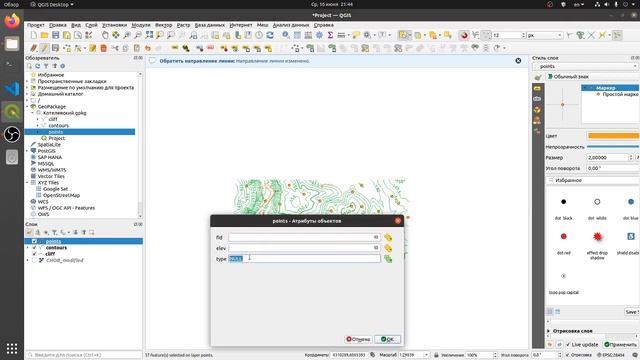Open the Справка menu
The height and width of the screenshot is (360, 640).
pos(324,25)
